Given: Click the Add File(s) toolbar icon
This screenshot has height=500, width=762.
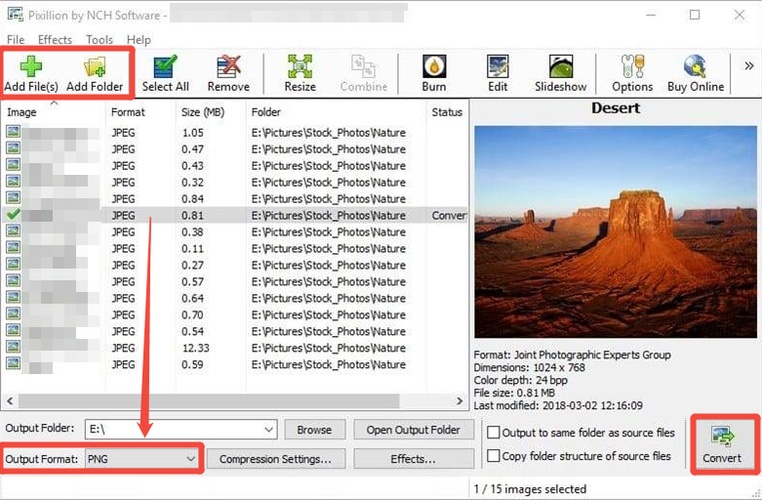Looking at the screenshot, I should point(31,73).
